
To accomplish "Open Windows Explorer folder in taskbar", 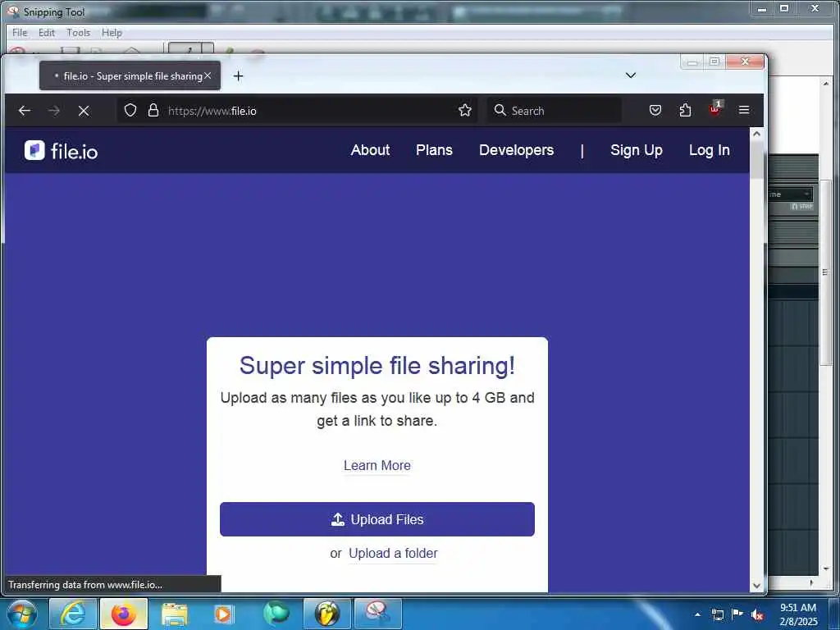I will (x=174, y=614).
